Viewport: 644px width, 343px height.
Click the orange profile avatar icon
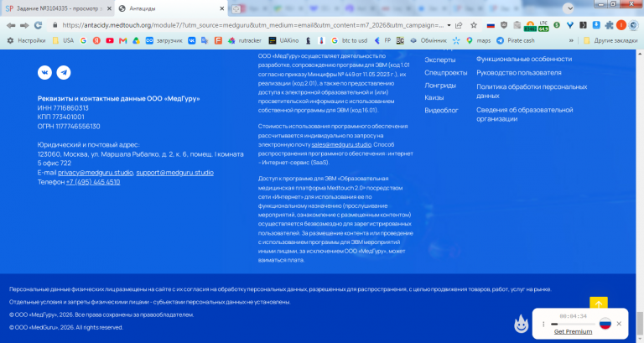point(621,25)
